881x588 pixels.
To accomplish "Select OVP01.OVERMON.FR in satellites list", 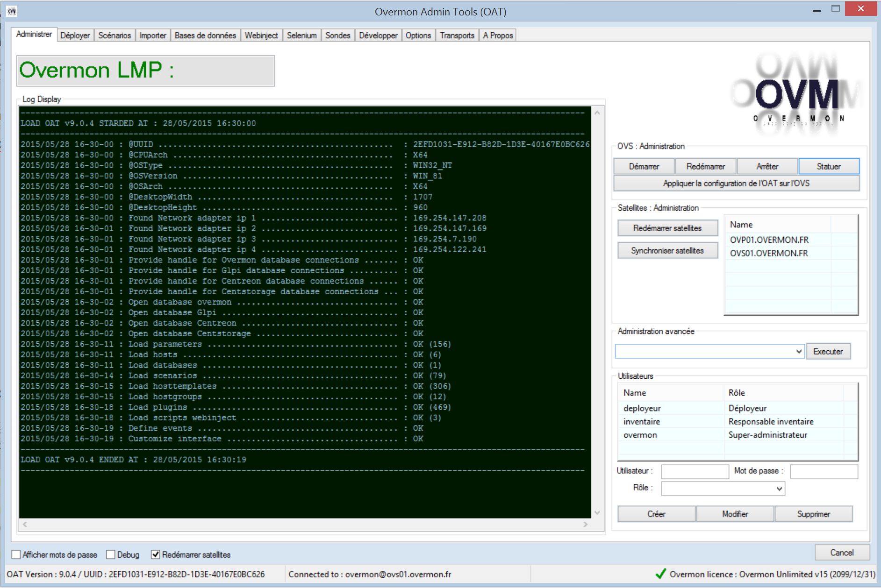I will click(769, 240).
